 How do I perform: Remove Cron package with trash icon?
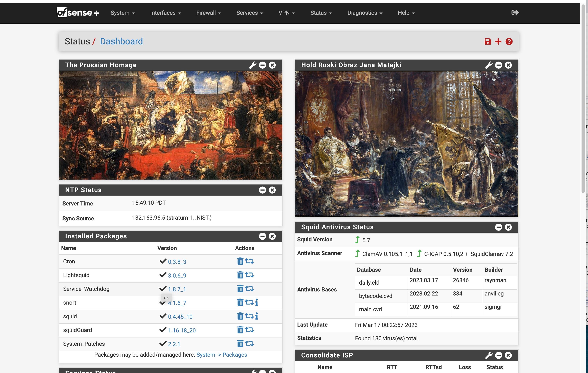coord(240,261)
